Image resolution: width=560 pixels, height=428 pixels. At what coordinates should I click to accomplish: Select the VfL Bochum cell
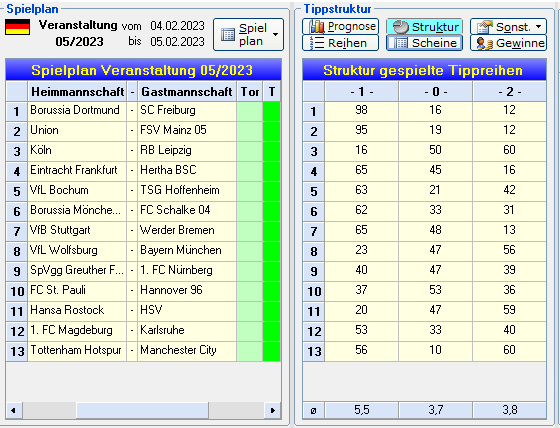click(77, 191)
